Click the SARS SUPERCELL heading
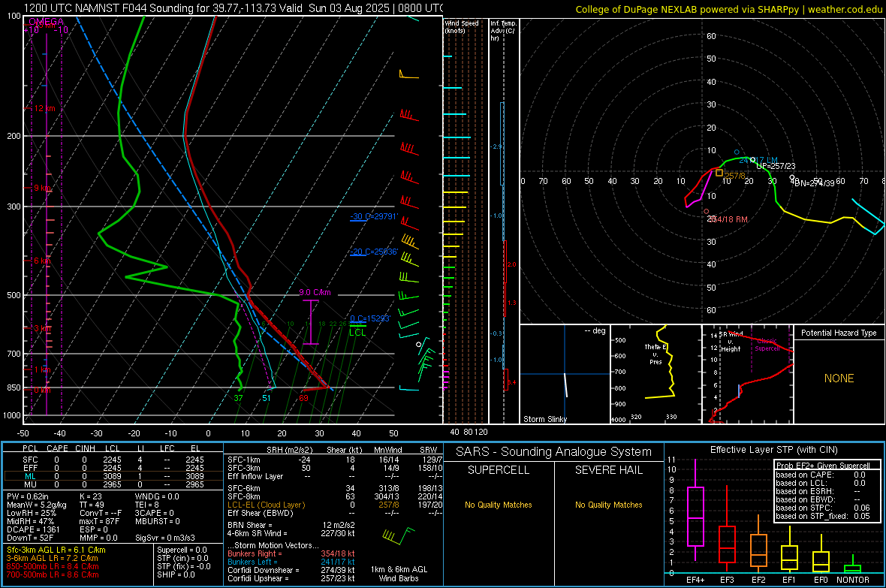This screenshot has height=588, width=886. (x=499, y=470)
